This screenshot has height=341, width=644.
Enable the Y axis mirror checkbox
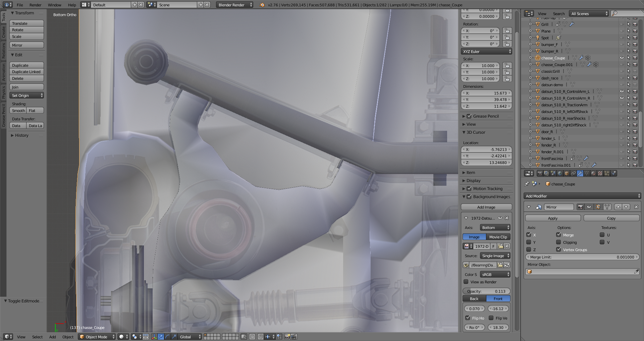[529, 242]
